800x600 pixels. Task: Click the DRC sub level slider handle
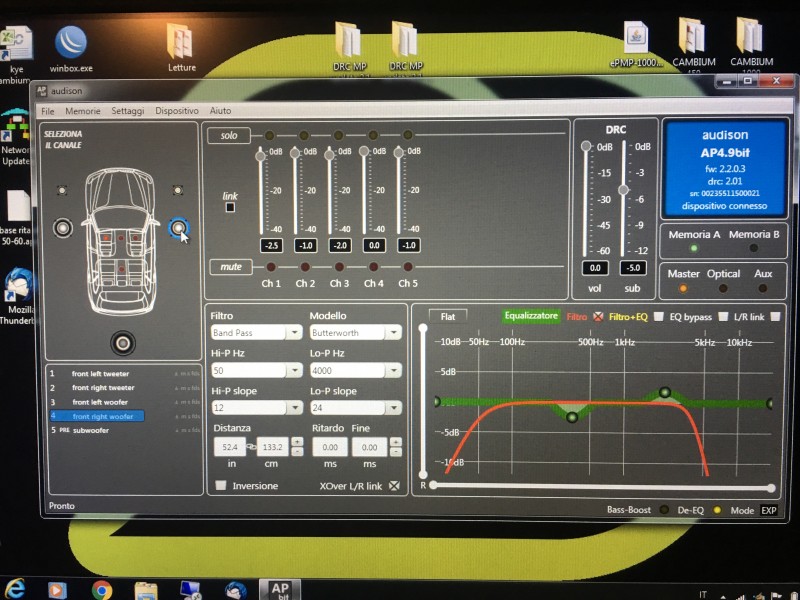coord(623,190)
